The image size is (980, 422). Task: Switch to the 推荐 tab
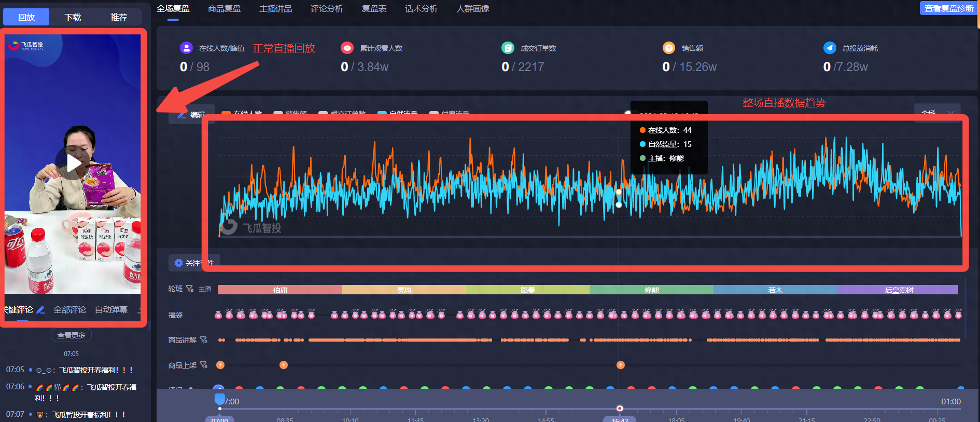coord(119,17)
